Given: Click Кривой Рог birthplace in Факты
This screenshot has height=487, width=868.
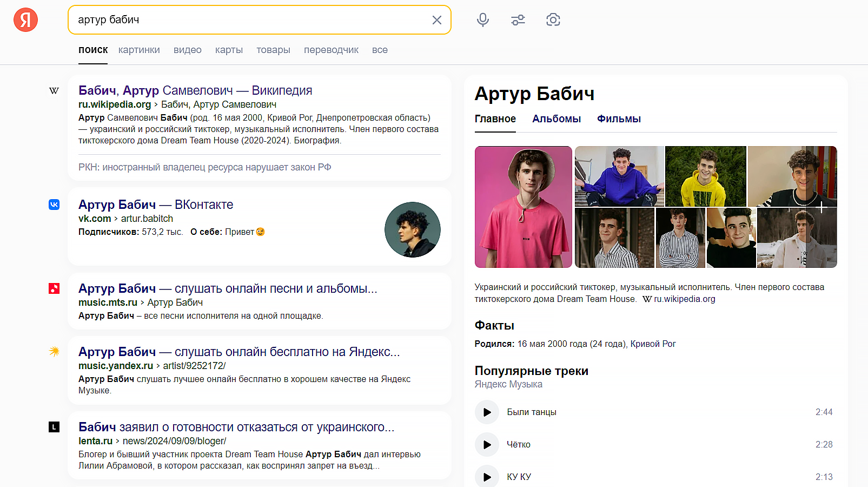Looking at the screenshot, I should [653, 344].
